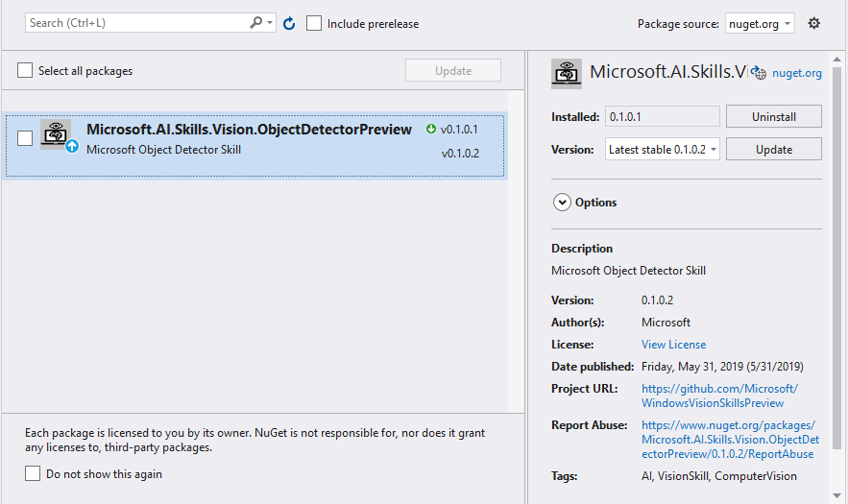Viewport: 848px width, 504px height.
Task: Open search options dropdown arrow
Action: coord(270,23)
